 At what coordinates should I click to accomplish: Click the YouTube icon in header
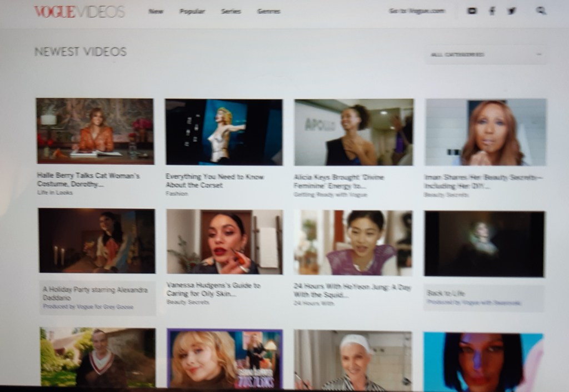click(472, 11)
